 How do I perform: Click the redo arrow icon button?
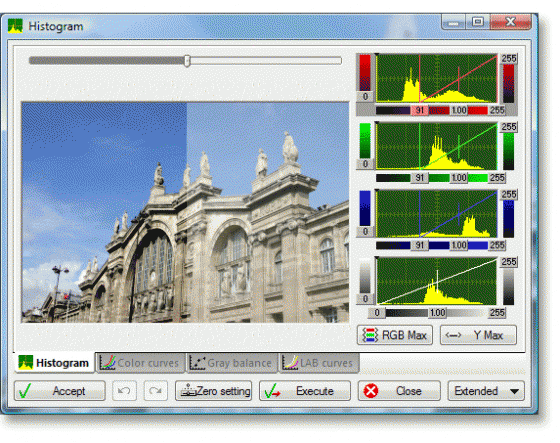[156, 390]
